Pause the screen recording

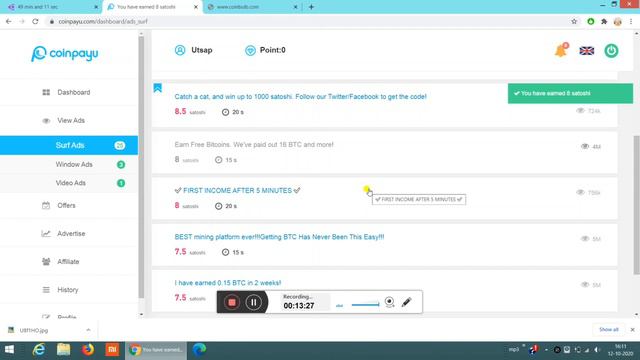tap(253, 302)
